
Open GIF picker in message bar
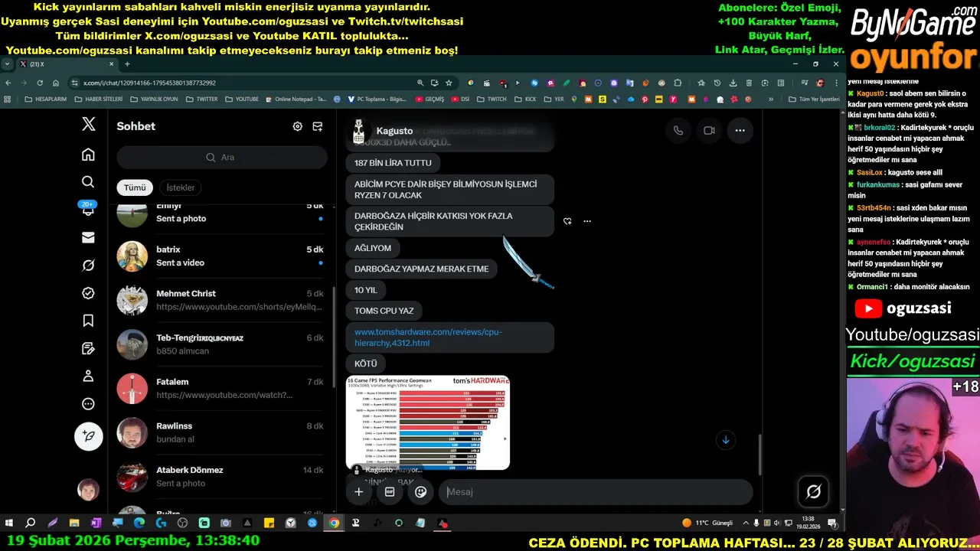point(389,492)
